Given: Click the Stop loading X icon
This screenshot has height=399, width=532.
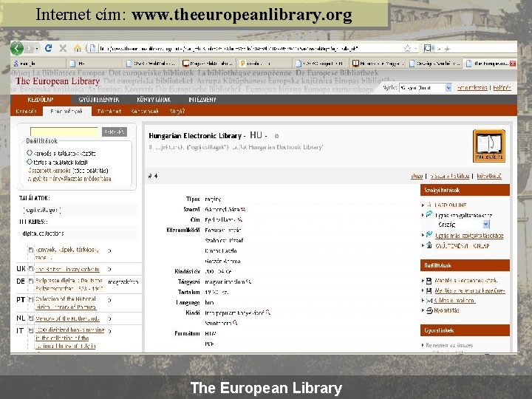Looking at the screenshot, I should click(63, 48).
